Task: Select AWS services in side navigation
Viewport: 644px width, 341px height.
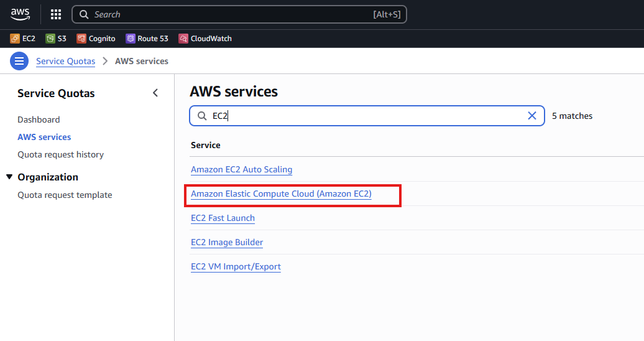Action: pyautogui.click(x=44, y=137)
